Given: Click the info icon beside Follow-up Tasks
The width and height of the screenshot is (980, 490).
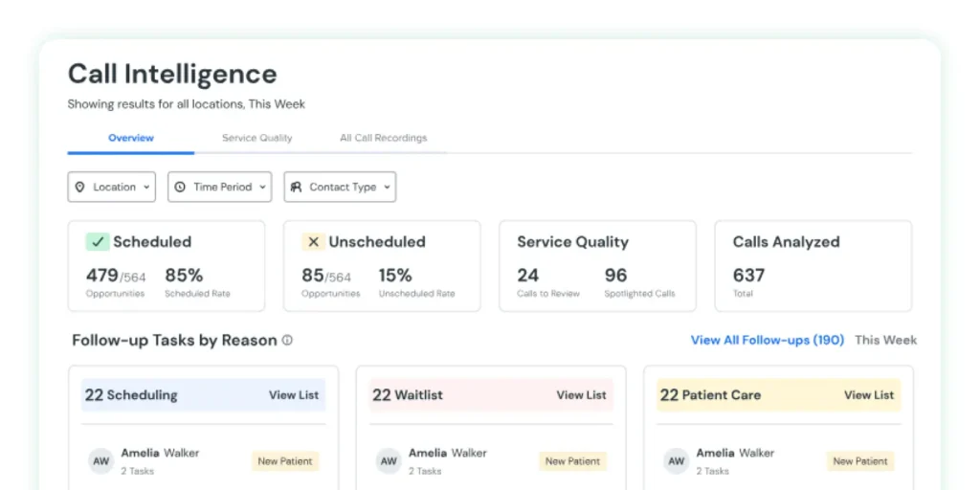Looking at the screenshot, I should (287, 341).
